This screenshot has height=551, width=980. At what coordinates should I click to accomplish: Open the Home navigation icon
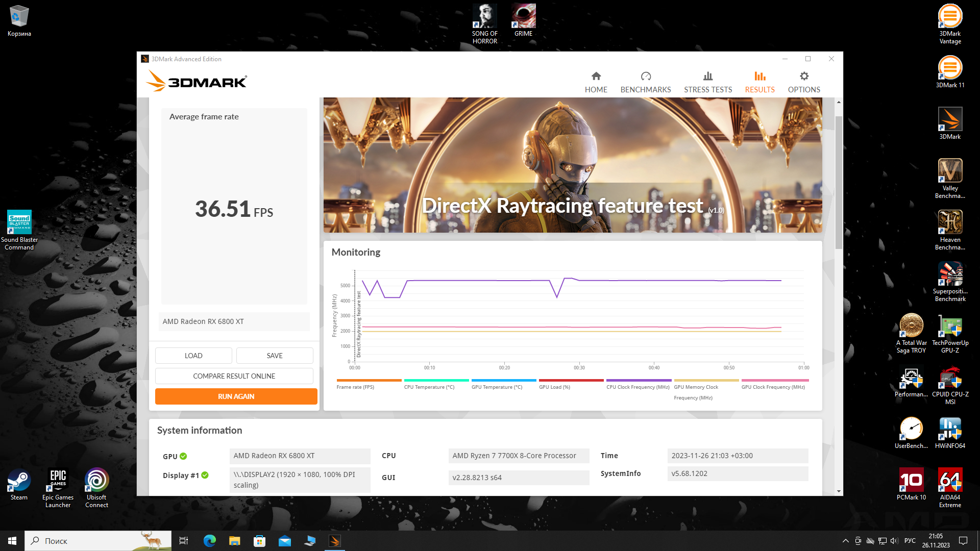pos(596,77)
